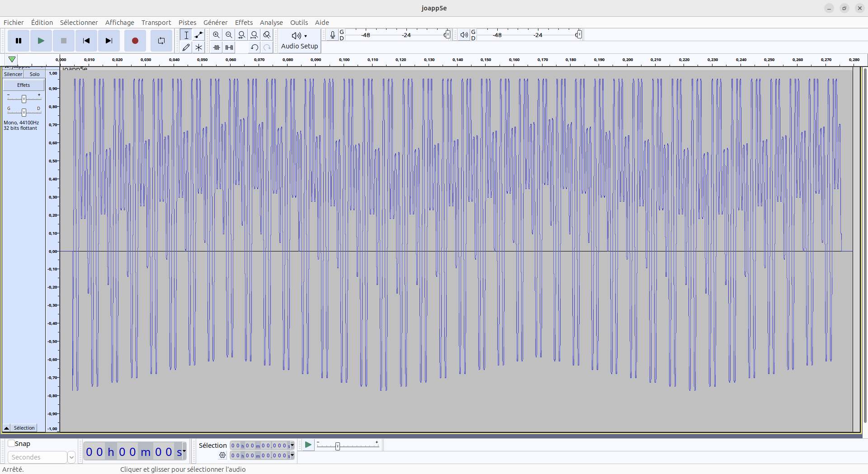Mute the track with Silencer
The width and height of the screenshot is (868, 474).
(13, 74)
